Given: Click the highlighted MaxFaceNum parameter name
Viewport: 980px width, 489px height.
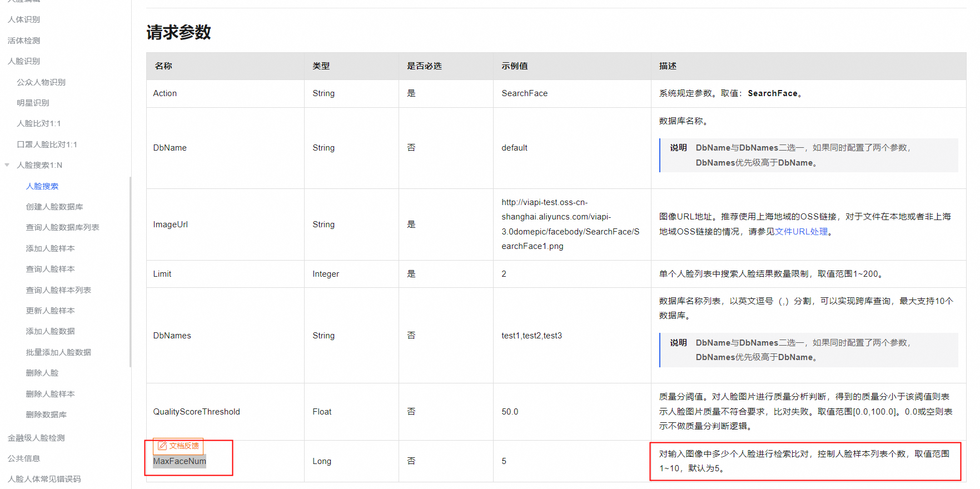Looking at the screenshot, I should [x=180, y=461].
